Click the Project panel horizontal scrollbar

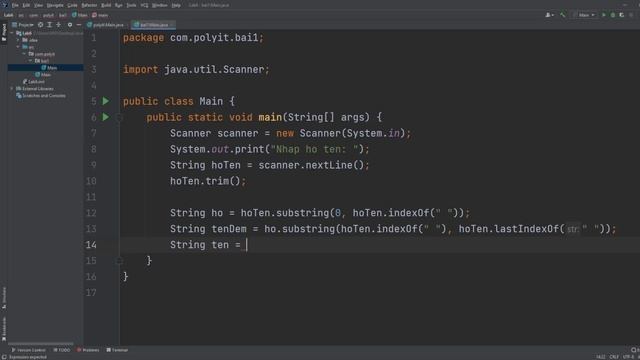click(41, 344)
